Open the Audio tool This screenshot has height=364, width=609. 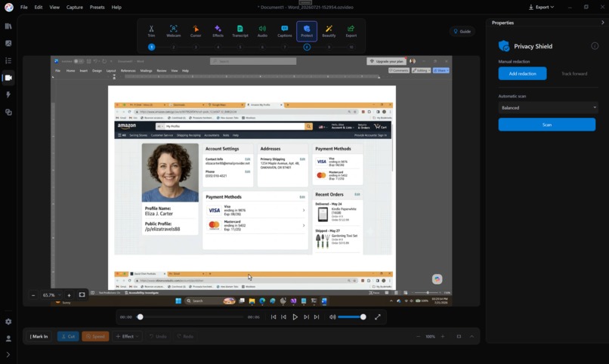click(x=262, y=31)
